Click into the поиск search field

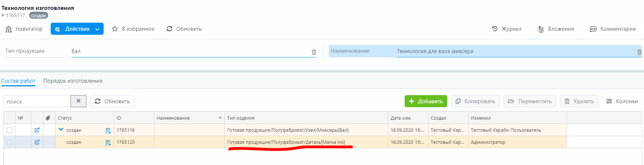(36, 101)
